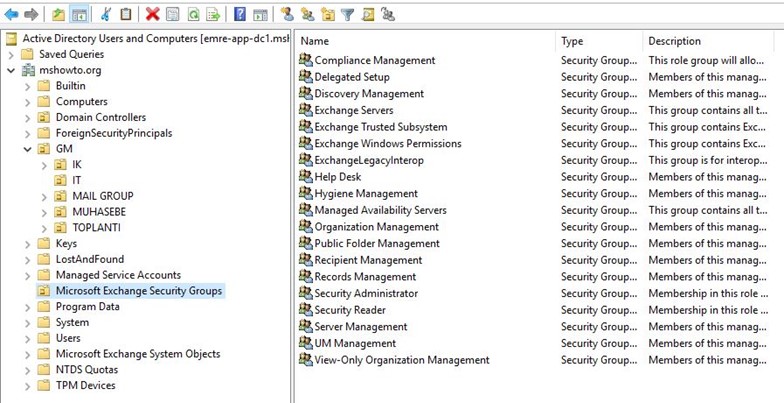Click the up one level folder icon

(58, 14)
